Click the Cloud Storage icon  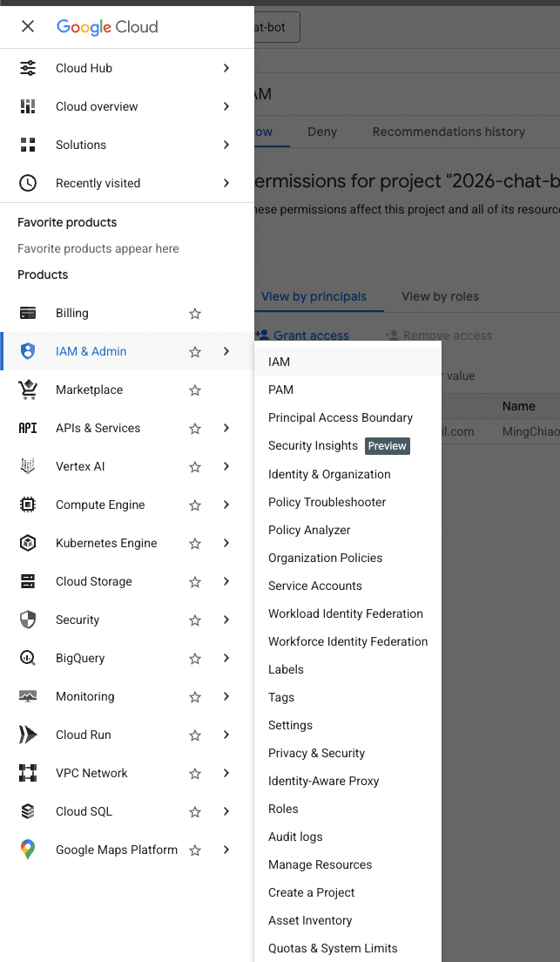click(28, 581)
